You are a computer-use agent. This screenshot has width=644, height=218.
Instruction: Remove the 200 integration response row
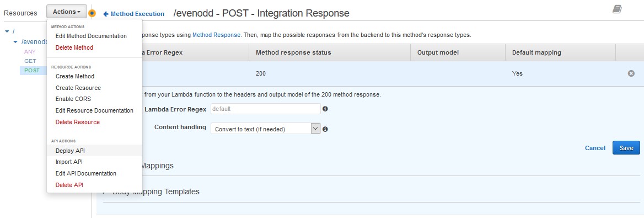point(631,73)
